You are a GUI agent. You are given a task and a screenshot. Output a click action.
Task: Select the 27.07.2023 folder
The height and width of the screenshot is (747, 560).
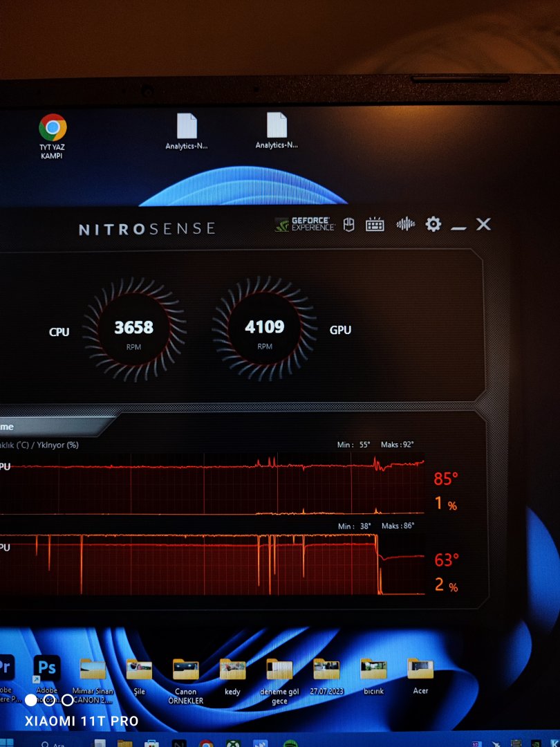[326, 676]
